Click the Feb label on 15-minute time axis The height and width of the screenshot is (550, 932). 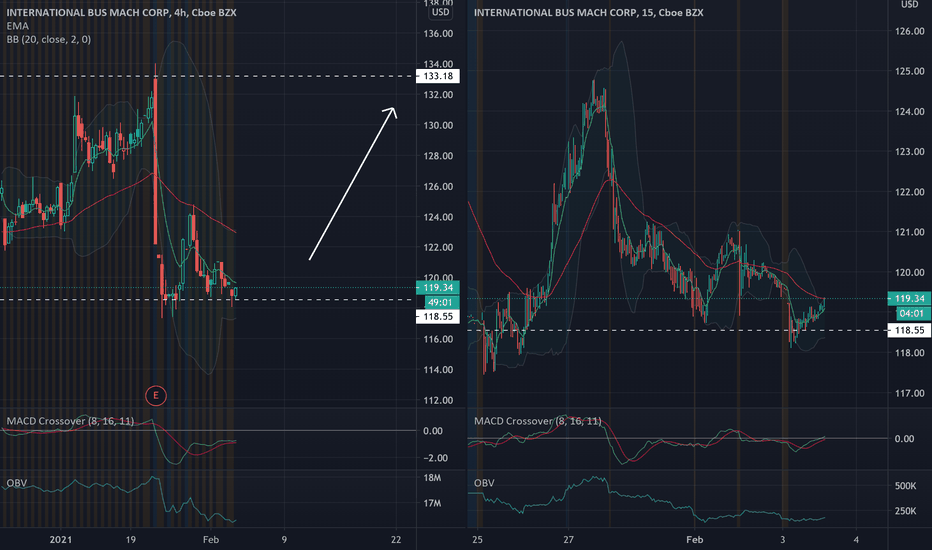(694, 540)
